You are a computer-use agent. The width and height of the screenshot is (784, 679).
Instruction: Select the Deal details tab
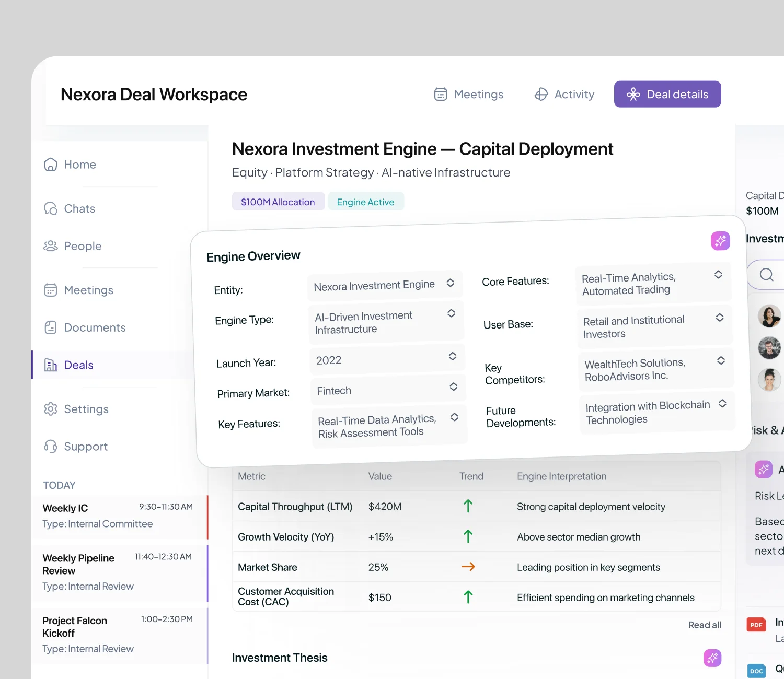coord(667,94)
